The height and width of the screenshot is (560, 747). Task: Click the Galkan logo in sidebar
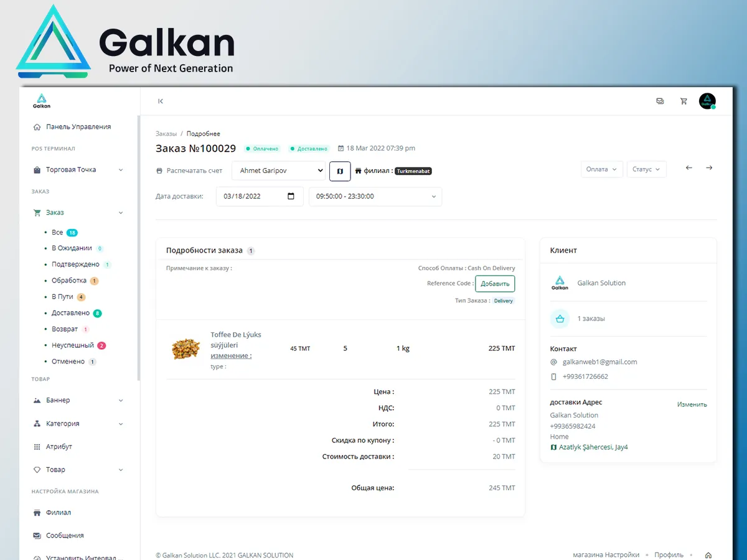click(42, 101)
